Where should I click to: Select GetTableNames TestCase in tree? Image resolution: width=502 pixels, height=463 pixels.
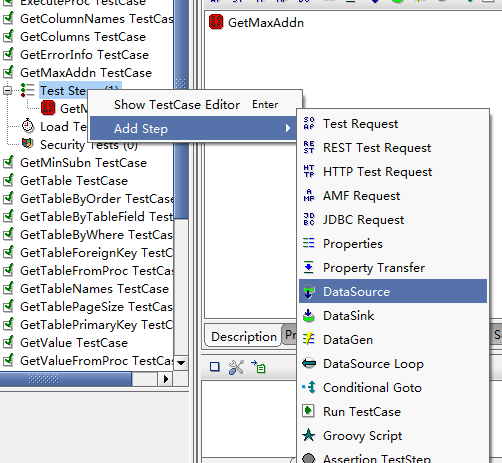pyautogui.click(x=94, y=289)
